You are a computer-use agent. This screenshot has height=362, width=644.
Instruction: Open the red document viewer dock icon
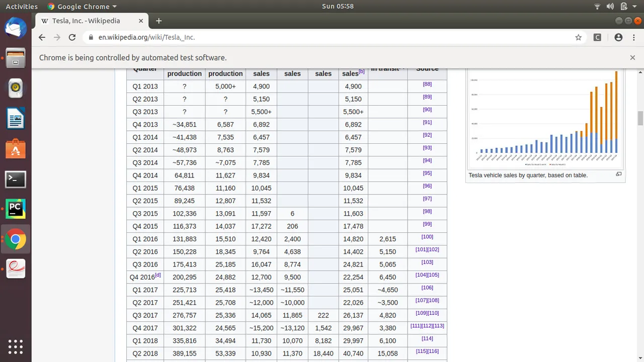click(16, 269)
